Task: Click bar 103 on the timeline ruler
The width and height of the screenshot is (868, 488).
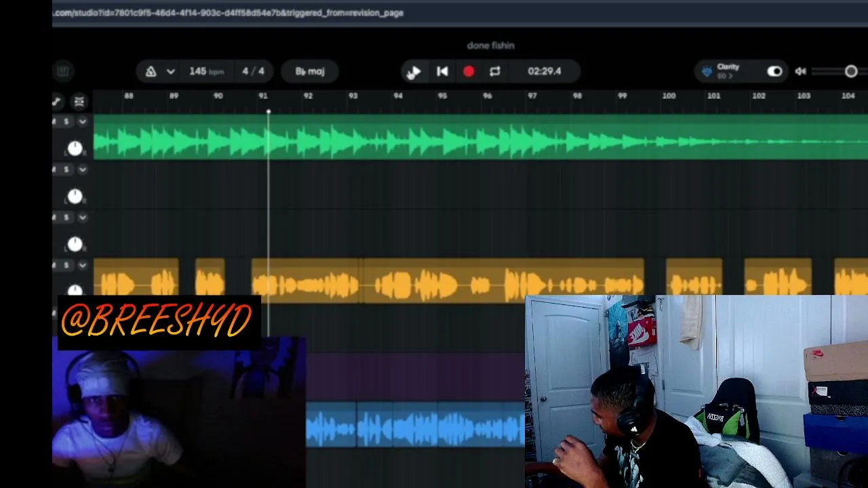Action: (804, 96)
